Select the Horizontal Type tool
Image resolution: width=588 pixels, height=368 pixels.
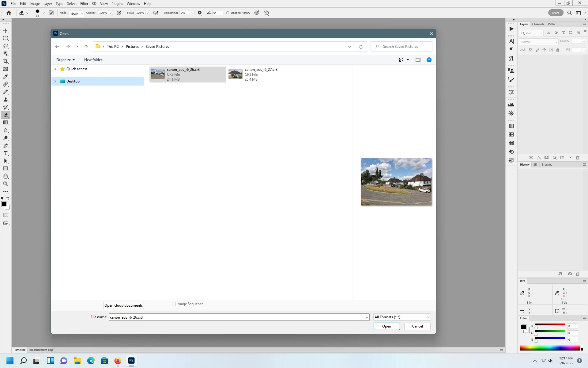click(x=6, y=153)
